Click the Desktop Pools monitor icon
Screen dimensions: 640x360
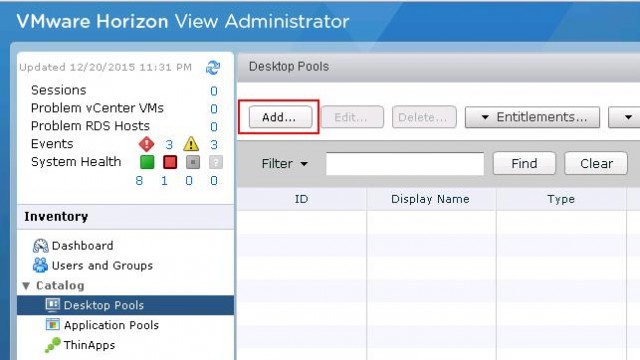pos(52,304)
